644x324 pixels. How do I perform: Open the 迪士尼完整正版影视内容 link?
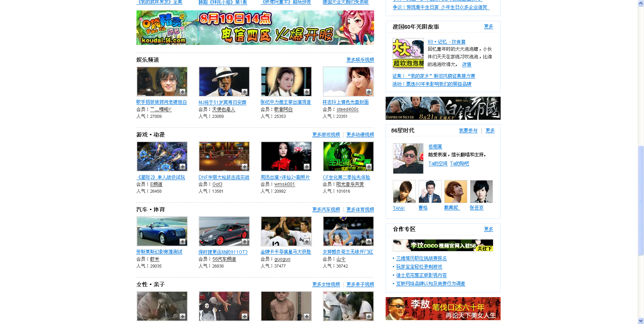[422, 275]
